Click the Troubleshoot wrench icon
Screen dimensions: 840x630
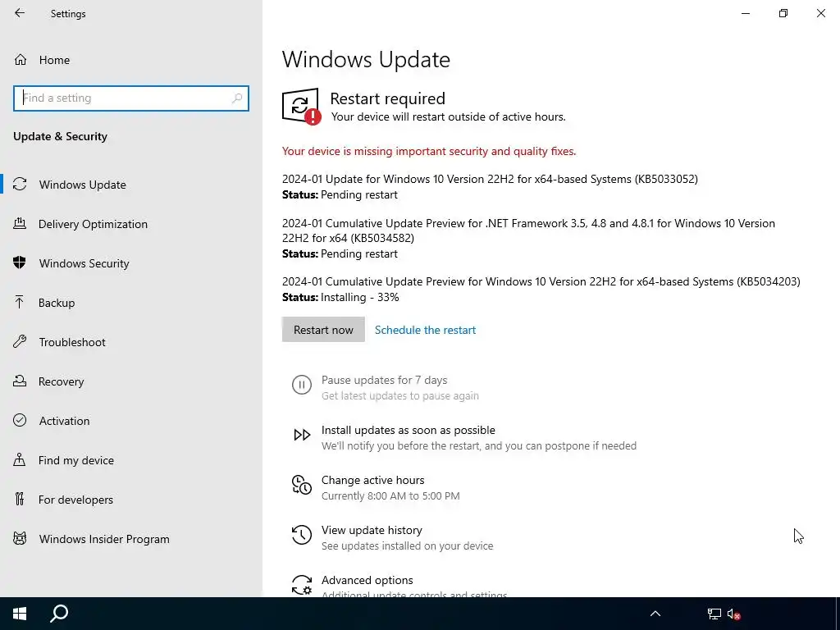[20, 341]
